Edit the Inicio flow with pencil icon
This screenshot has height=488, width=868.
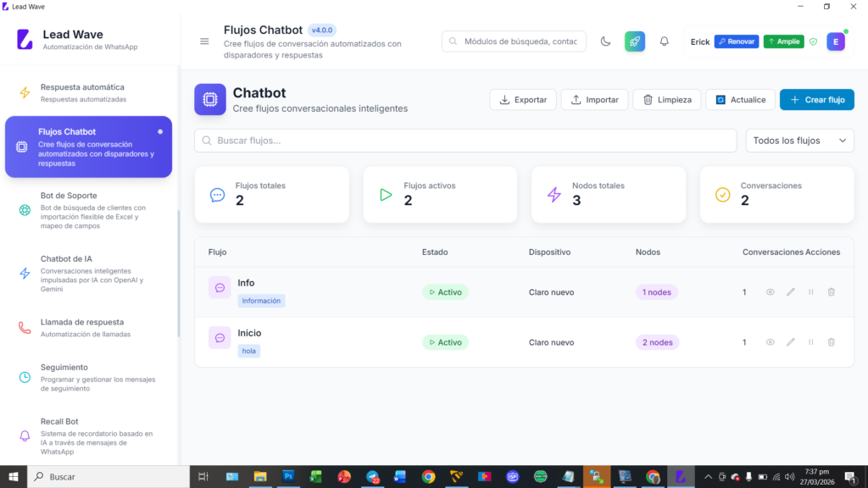791,342
